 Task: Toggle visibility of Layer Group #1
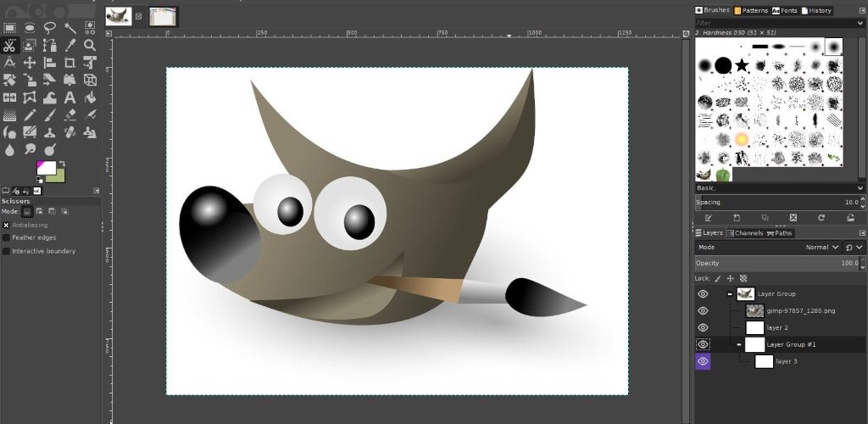[x=703, y=344]
